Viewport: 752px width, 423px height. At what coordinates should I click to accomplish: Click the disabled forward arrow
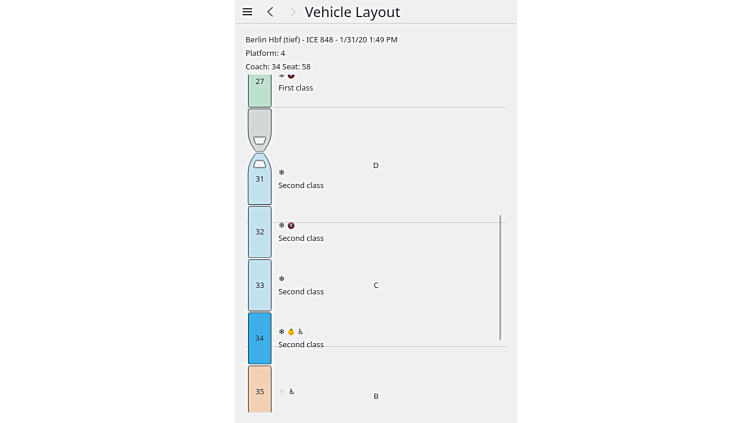point(292,12)
